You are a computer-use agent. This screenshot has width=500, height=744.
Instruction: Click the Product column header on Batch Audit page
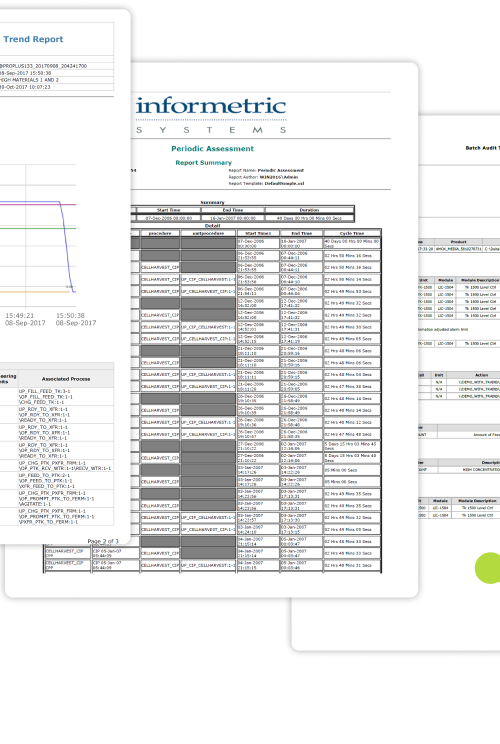coord(459,242)
